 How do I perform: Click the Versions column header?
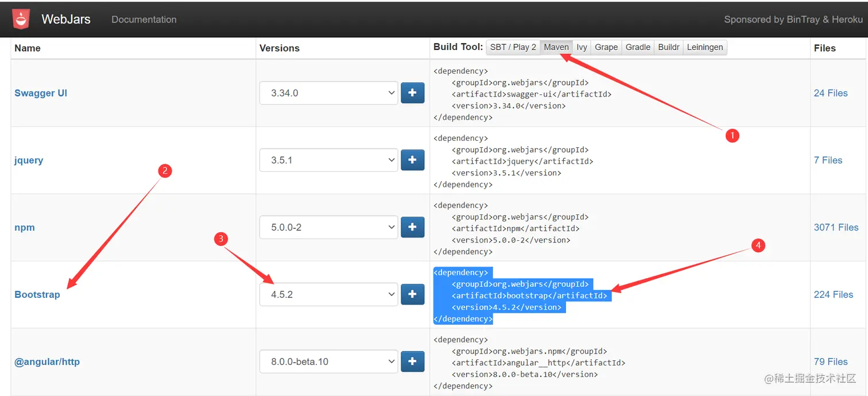(x=280, y=48)
